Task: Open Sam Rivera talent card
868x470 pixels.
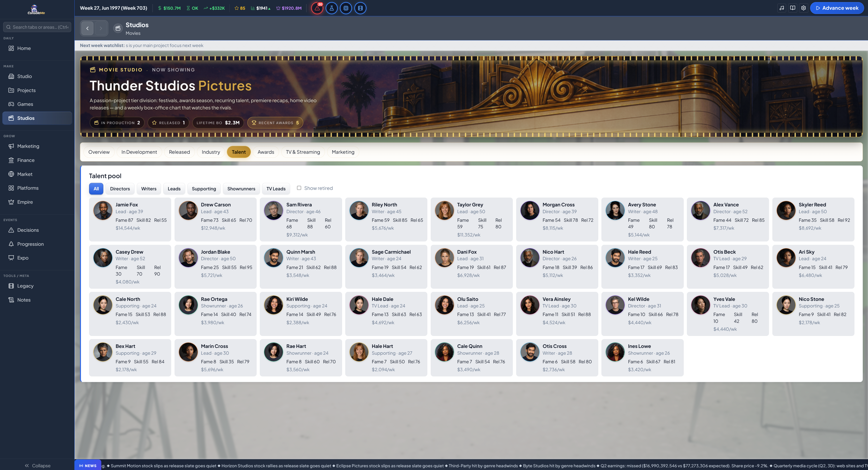Action: pos(301,219)
